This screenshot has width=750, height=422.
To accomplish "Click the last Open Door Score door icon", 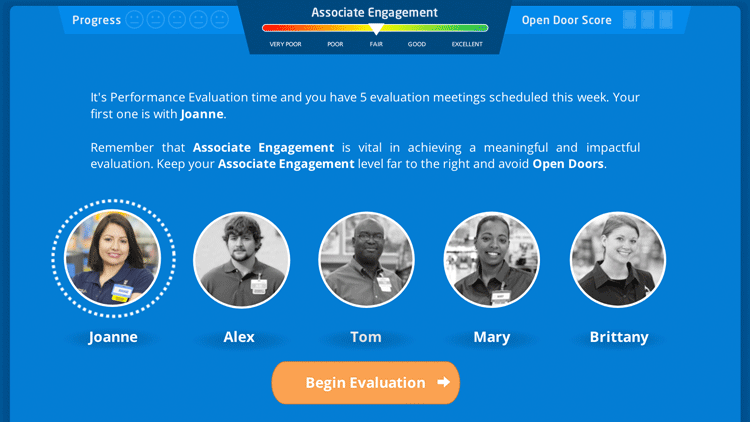I will (667, 20).
